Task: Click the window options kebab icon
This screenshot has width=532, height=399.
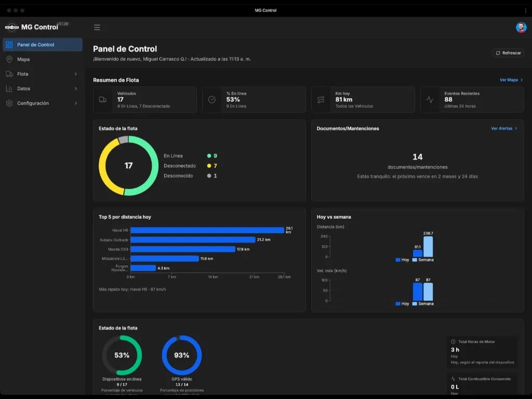Action: [x=526, y=10]
